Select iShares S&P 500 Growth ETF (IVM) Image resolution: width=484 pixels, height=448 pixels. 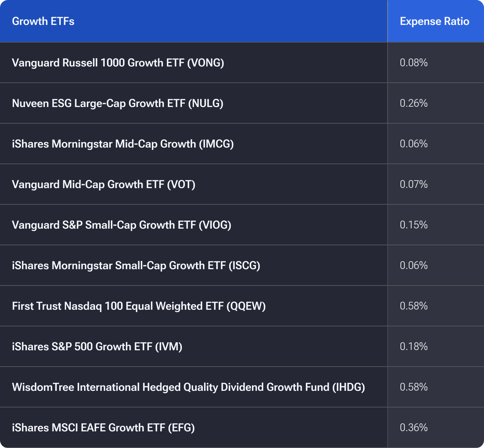pos(97,347)
